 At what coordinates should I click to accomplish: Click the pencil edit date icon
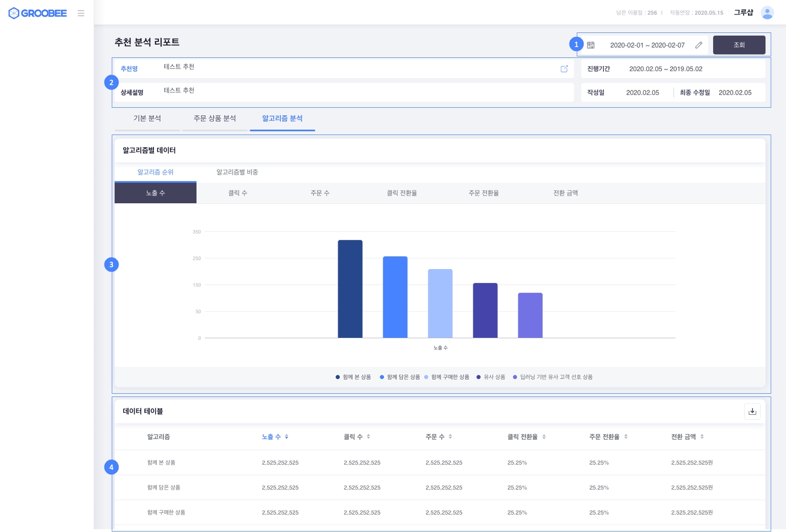pyautogui.click(x=698, y=45)
